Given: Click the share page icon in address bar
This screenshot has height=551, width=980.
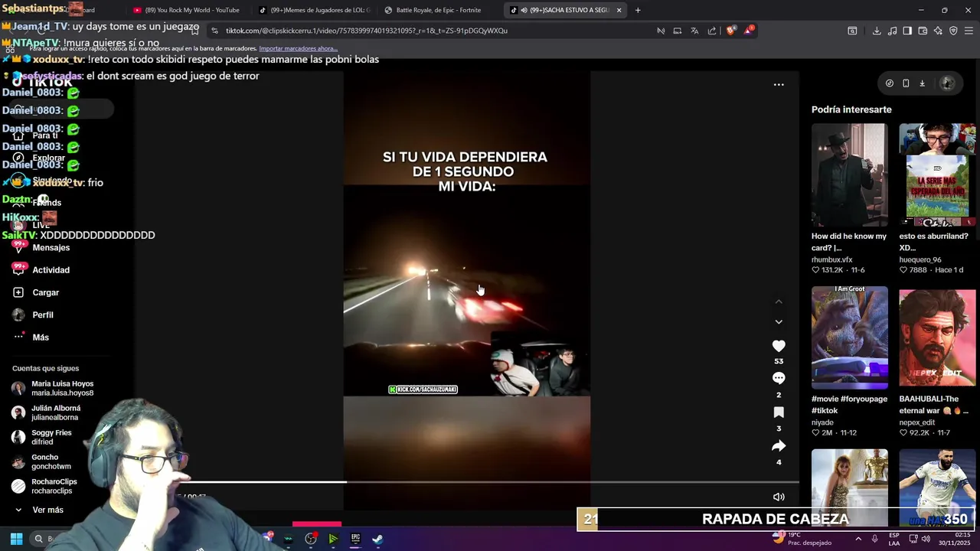Looking at the screenshot, I should tap(712, 31).
